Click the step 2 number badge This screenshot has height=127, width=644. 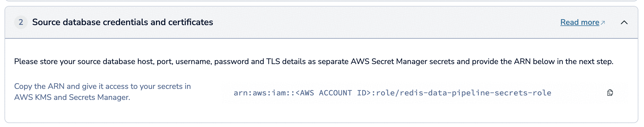[21, 22]
